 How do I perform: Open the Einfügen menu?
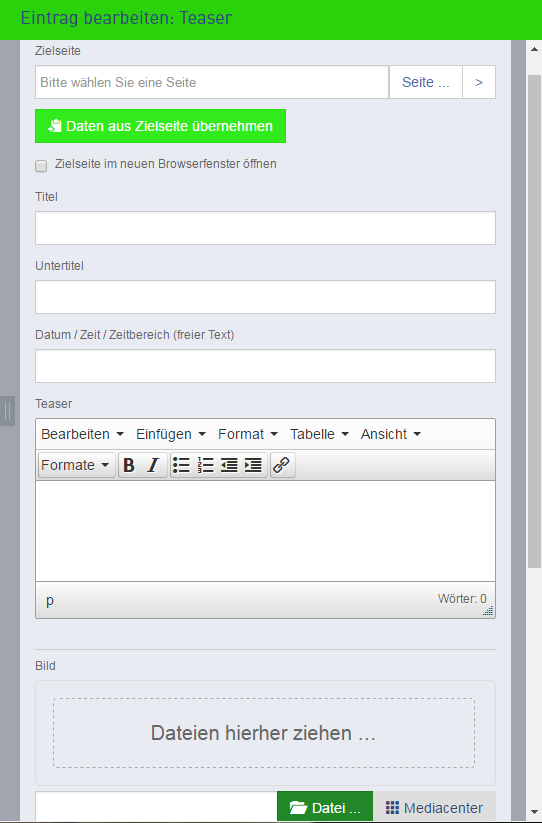coord(171,434)
